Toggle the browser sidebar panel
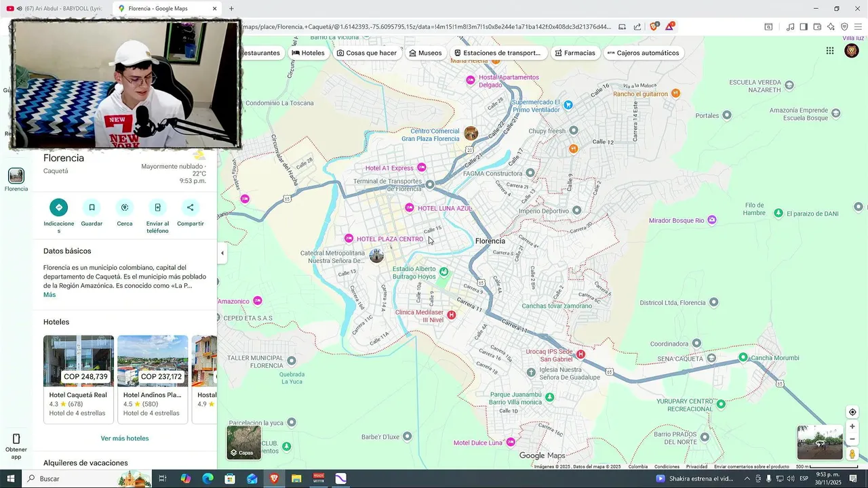 [x=804, y=27]
